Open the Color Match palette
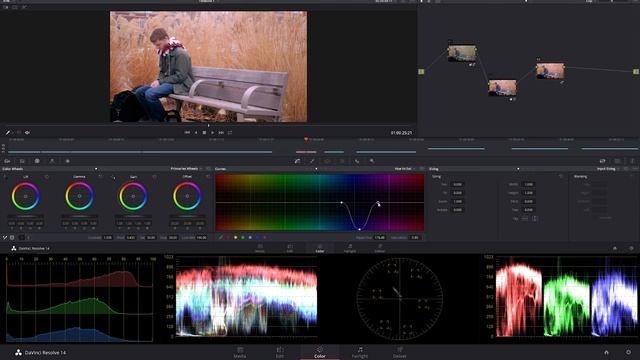The image size is (640, 360). point(22,161)
